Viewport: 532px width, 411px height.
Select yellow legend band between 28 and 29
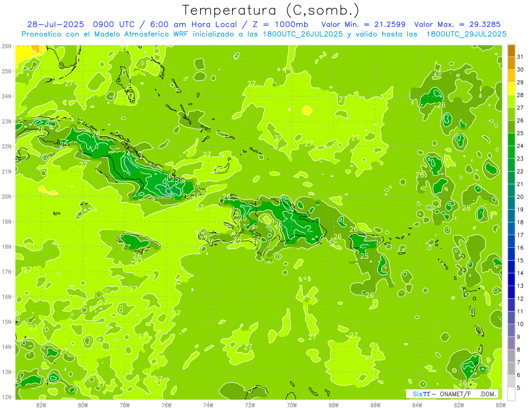[x=511, y=89]
